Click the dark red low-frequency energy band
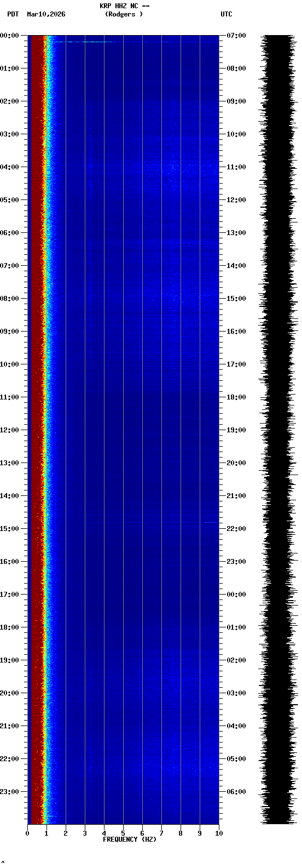Image resolution: width=302 pixels, height=868 pixels. [x=36, y=430]
